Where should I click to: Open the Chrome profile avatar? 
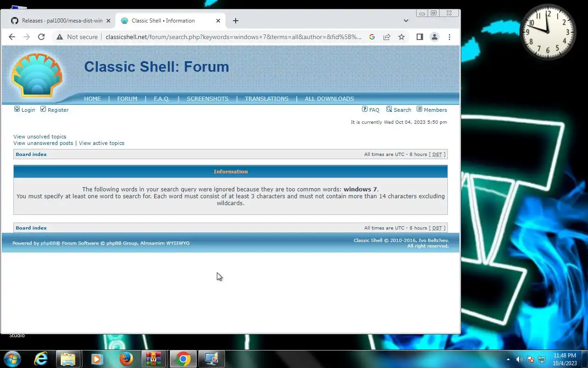click(x=434, y=37)
